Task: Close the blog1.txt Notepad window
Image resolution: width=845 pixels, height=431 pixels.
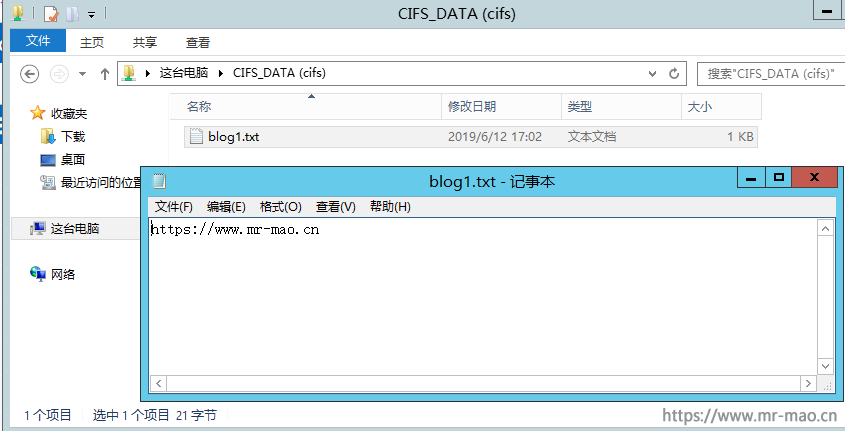Action: pos(814,177)
